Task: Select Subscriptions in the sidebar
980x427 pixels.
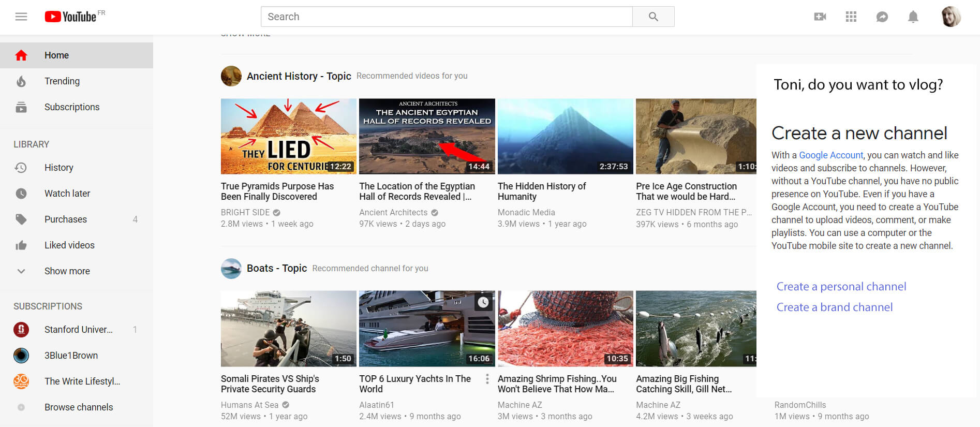Action: (77, 107)
